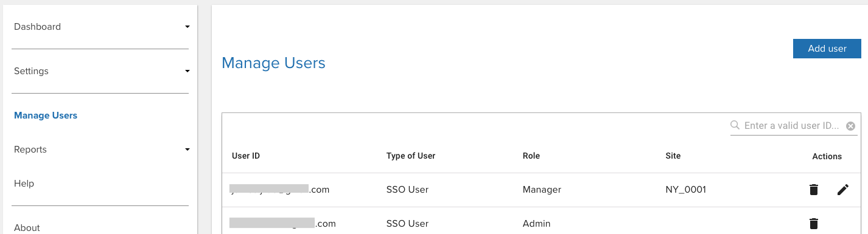Screen dimensions: 868x234
Task: Click the Role column header
Action: click(531, 156)
